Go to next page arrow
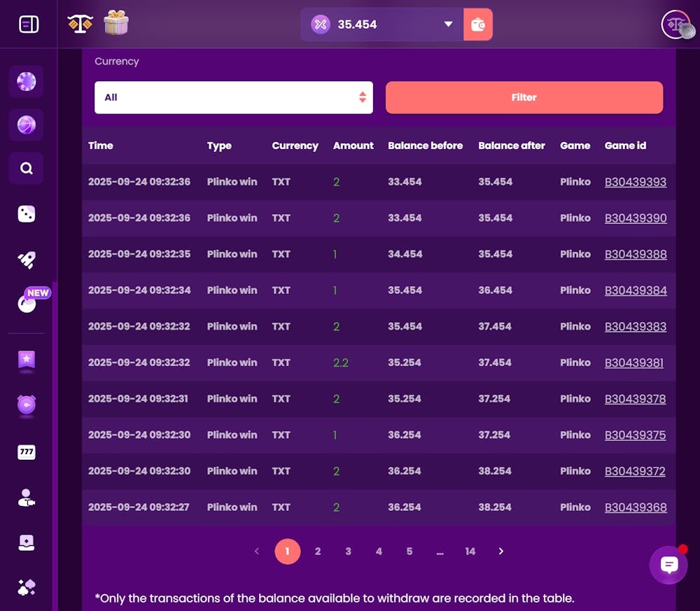Viewport: 700px width, 611px height. click(x=501, y=552)
